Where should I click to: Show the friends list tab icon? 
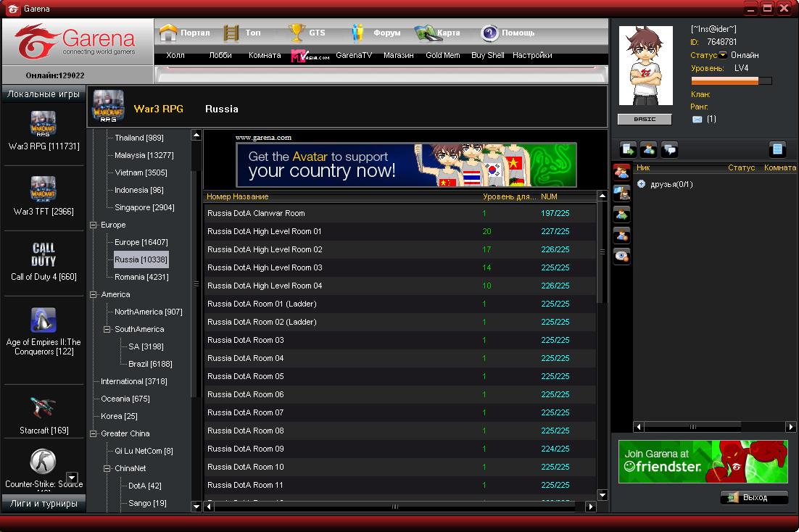[621, 173]
